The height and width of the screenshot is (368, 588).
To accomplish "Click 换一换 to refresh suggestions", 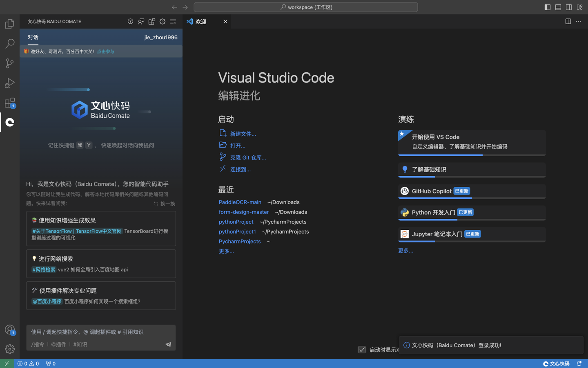I will (165, 204).
